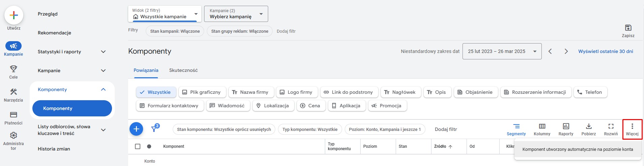Select Komponenty blue sidebar item

click(x=72, y=108)
